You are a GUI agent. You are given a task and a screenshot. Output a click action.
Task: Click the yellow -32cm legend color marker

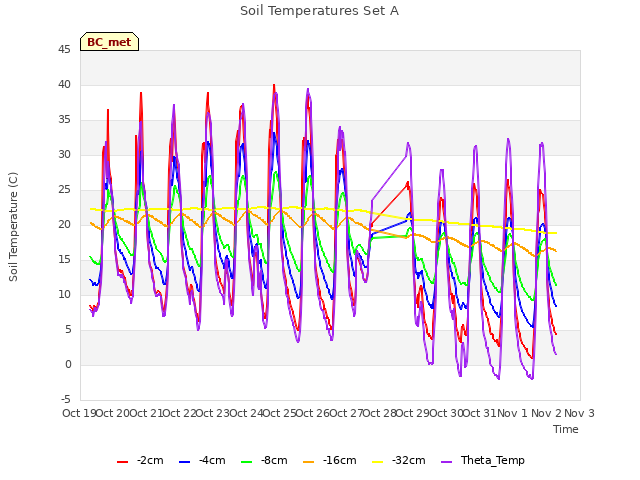coord(378,462)
